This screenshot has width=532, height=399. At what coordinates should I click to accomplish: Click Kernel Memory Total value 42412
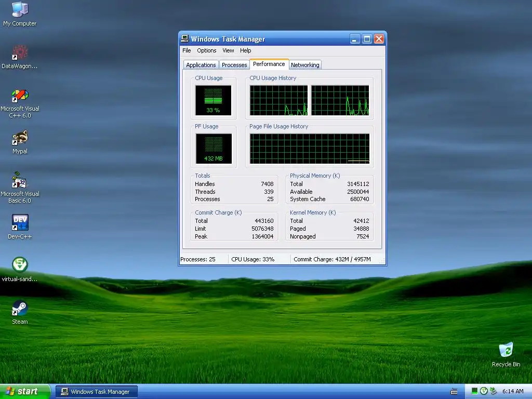coord(361,221)
